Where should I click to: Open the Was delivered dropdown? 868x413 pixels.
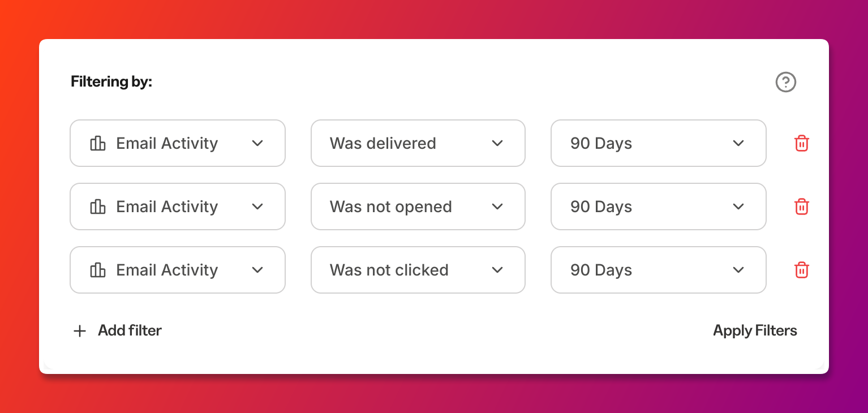pos(418,143)
